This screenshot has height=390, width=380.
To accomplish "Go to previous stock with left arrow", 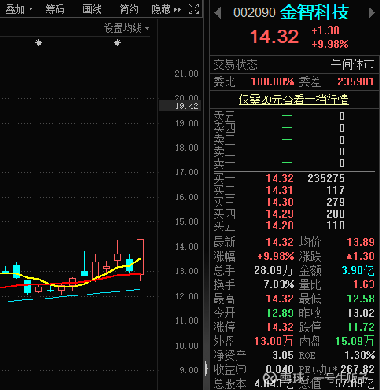I will (218, 14).
